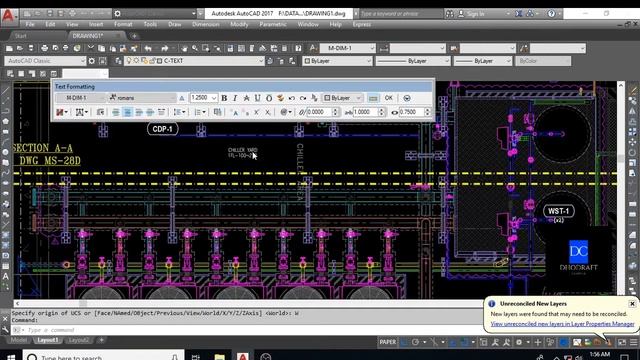Click the Workspace Settings gear icon
The width and height of the screenshot is (640, 360).
pos(92,61)
